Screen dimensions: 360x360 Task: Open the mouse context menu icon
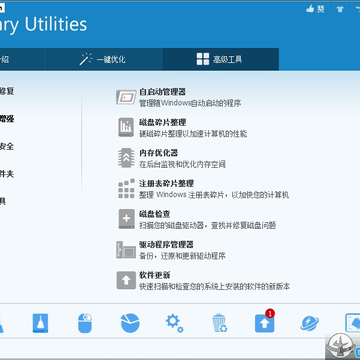pos(85,323)
